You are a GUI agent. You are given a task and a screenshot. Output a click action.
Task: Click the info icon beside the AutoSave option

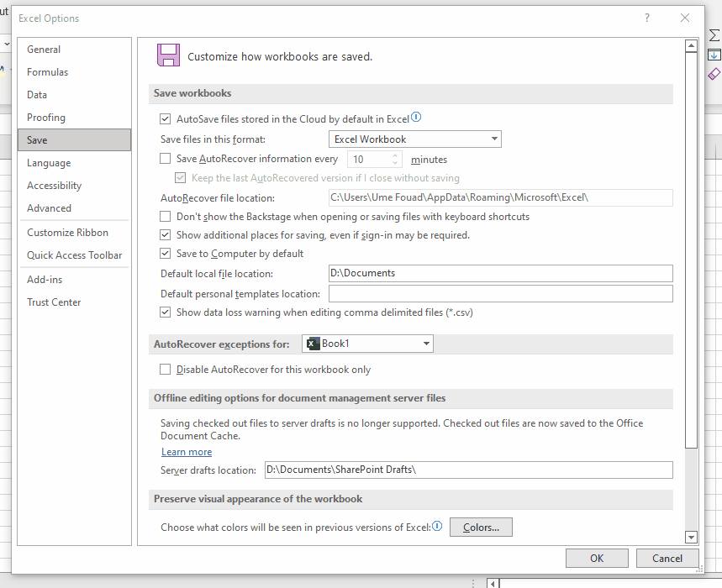coord(416,118)
